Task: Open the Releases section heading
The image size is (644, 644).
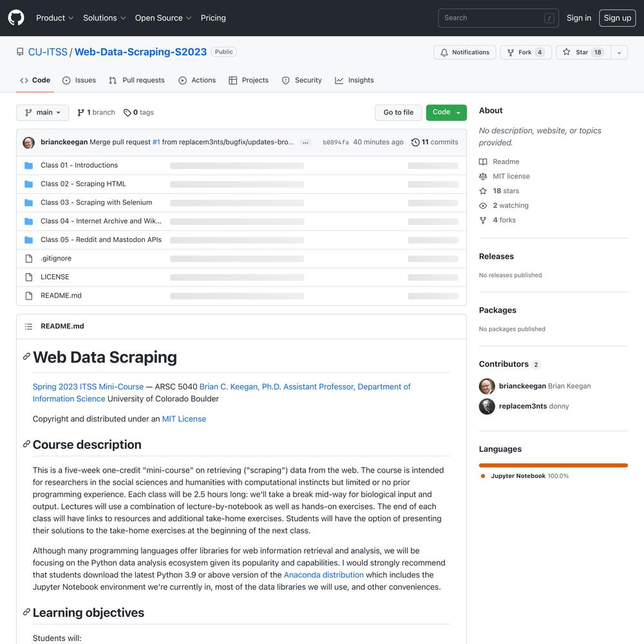Action: coord(496,256)
